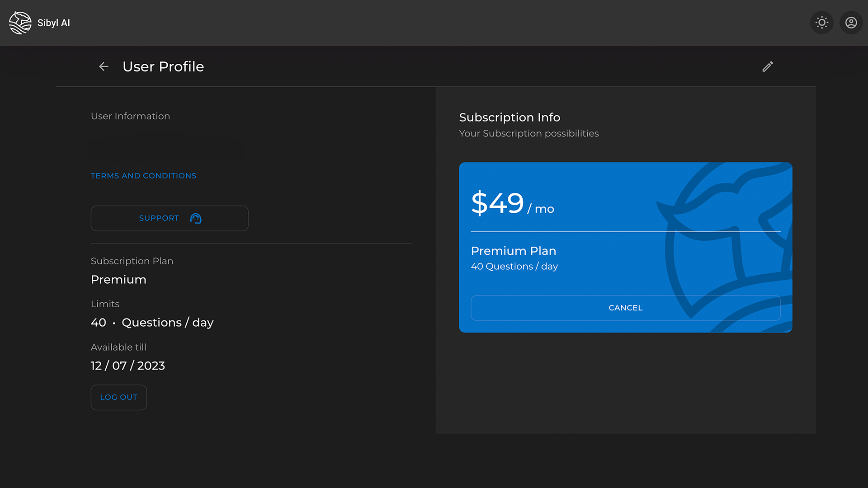This screenshot has height=488, width=868.
Task: Click the Sibyl AI brand name text
Action: coord(53,23)
